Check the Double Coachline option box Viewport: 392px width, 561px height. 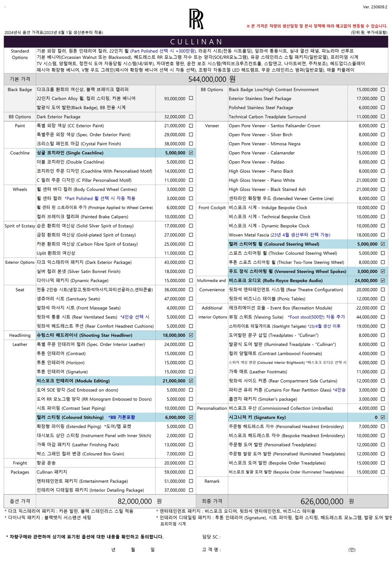pyautogui.click(x=191, y=162)
